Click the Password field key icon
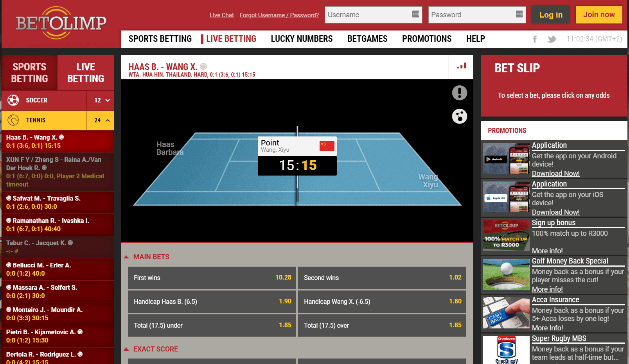 [519, 14]
